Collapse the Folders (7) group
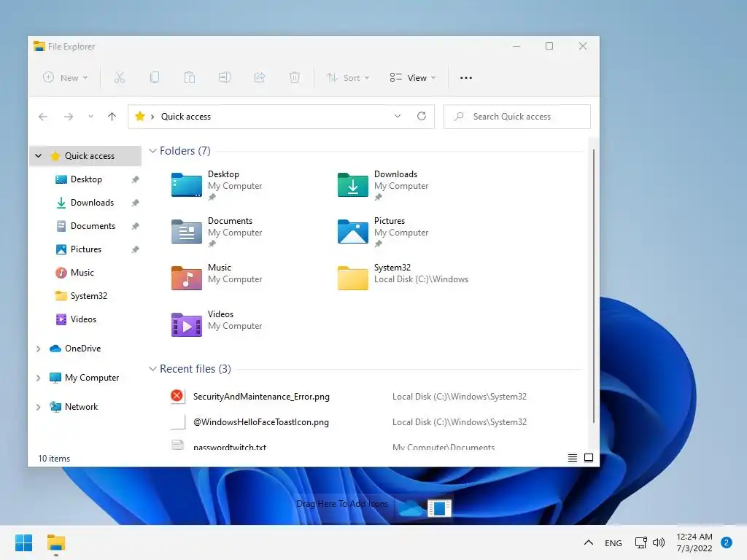Viewport: 747px width, 560px height. 152,151
